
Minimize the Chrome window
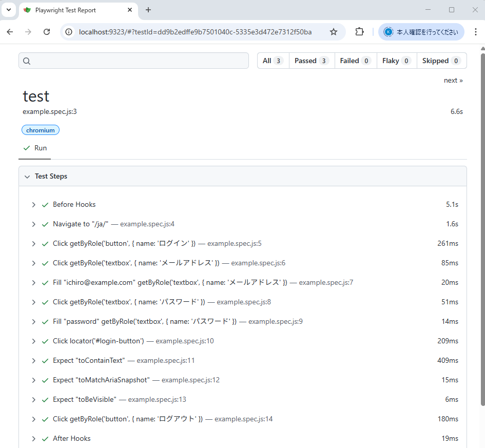[428, 10]
